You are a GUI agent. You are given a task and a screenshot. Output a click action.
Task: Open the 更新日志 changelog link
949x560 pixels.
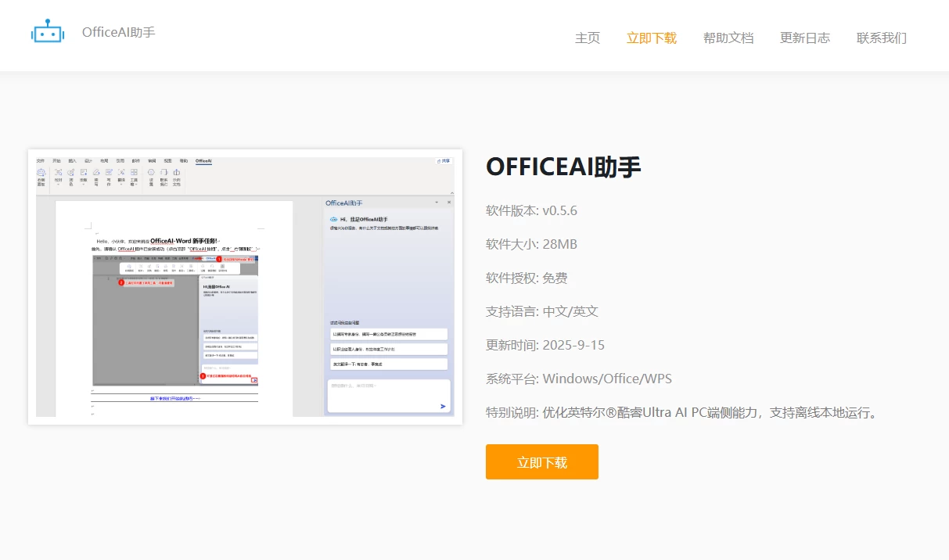coord(805,38)
